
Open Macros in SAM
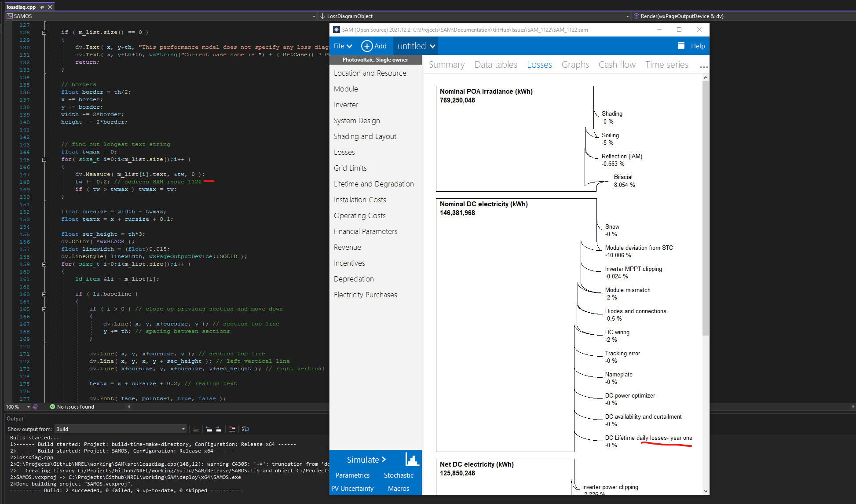[x=399, y=489]
